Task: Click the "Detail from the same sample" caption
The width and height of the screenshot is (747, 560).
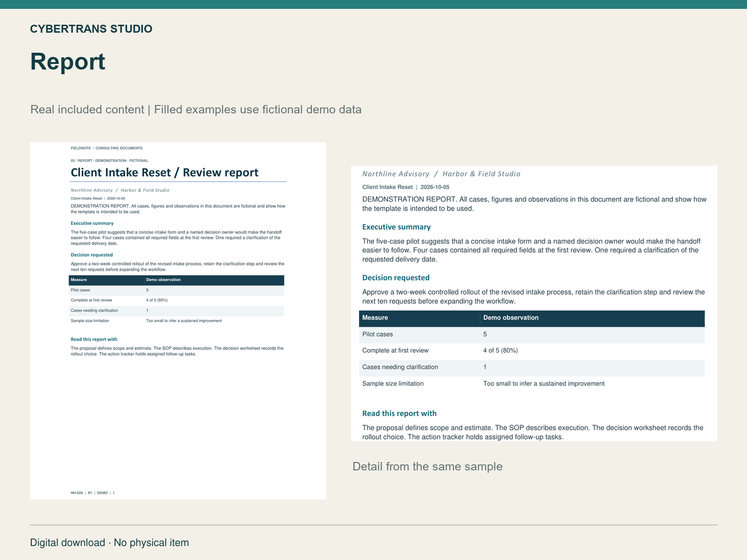Action: (427, 467)
